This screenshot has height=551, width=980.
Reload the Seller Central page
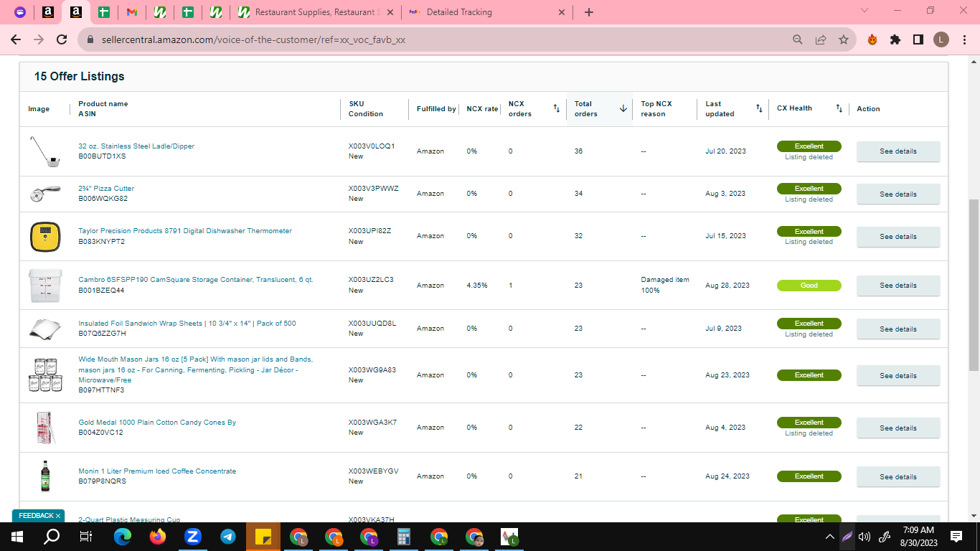(62, 39)
